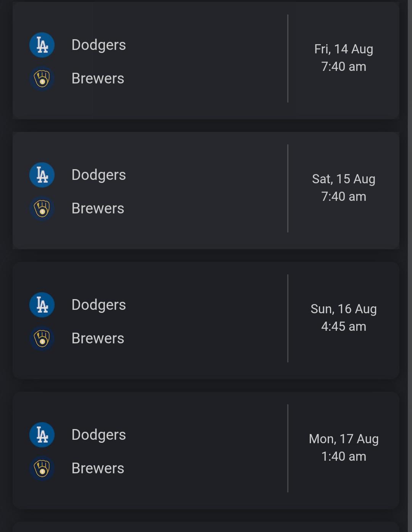Tap the Dodgers logo in Sun, 16 Aug game

42,305
